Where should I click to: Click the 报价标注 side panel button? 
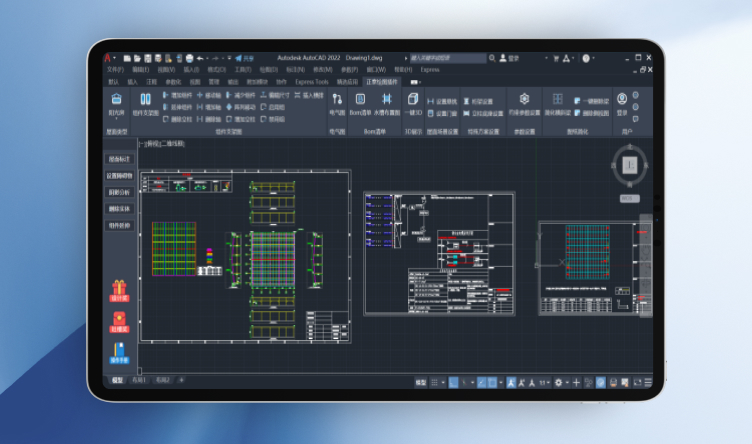119,159
